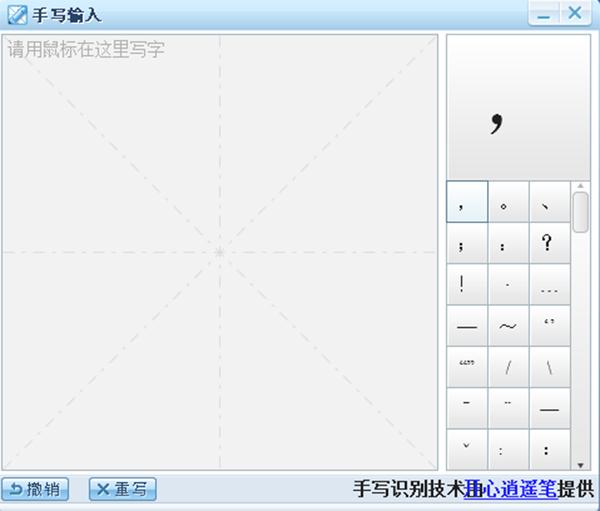Select the caron ˇ candidate
The image size is (600, 511).
[x=467, y=450]
